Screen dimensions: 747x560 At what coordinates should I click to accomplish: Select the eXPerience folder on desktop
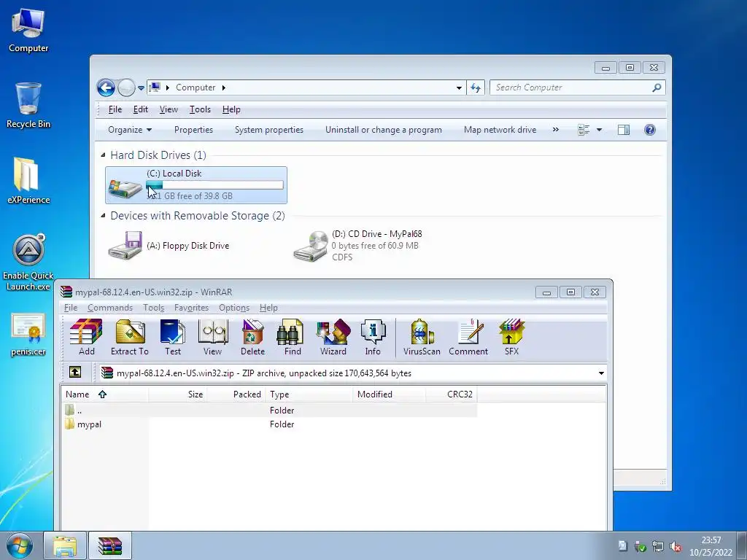[28, 181]
